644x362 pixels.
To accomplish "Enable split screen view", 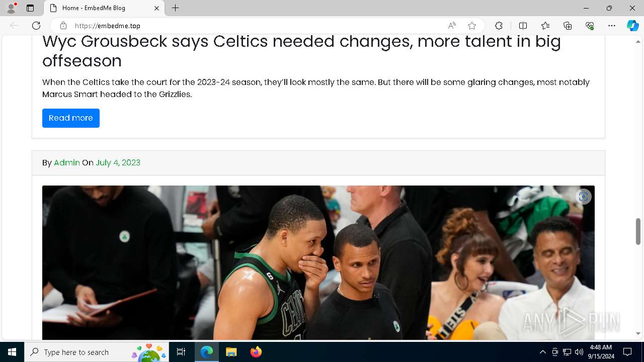I will point(523,26).
